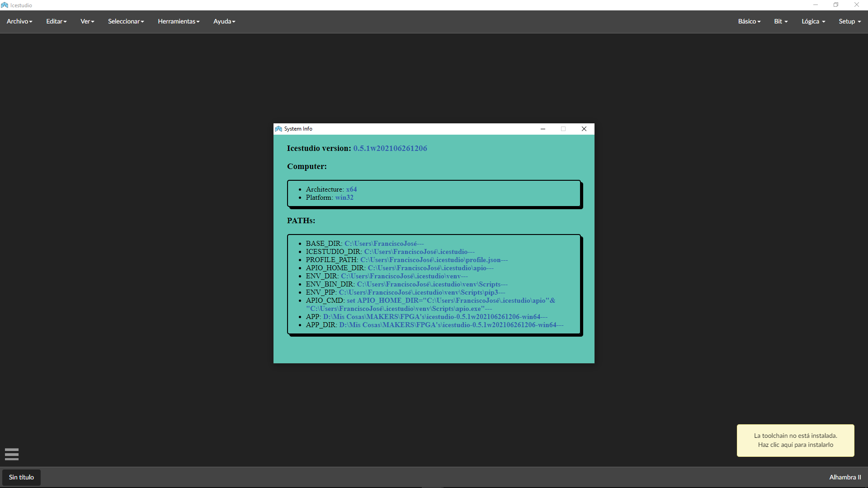Select the "Sin título" project tab
The height and width of the screenshot is (488, 868).
point(21,477)
